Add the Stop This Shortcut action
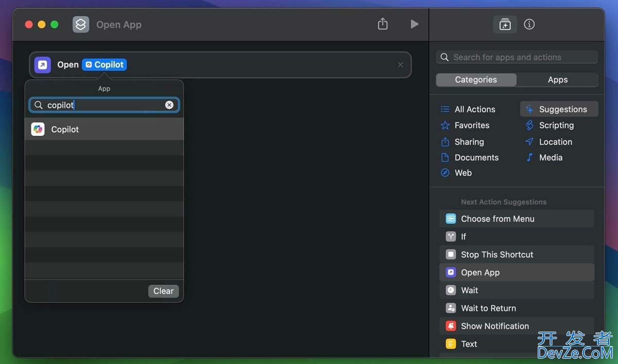The image size is (618, 364). click(x=517, y=255)
